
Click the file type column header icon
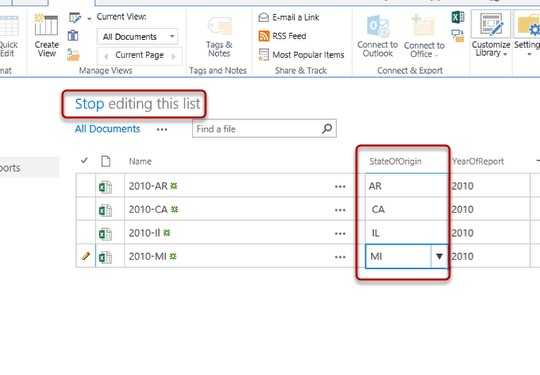pos(105,161)
